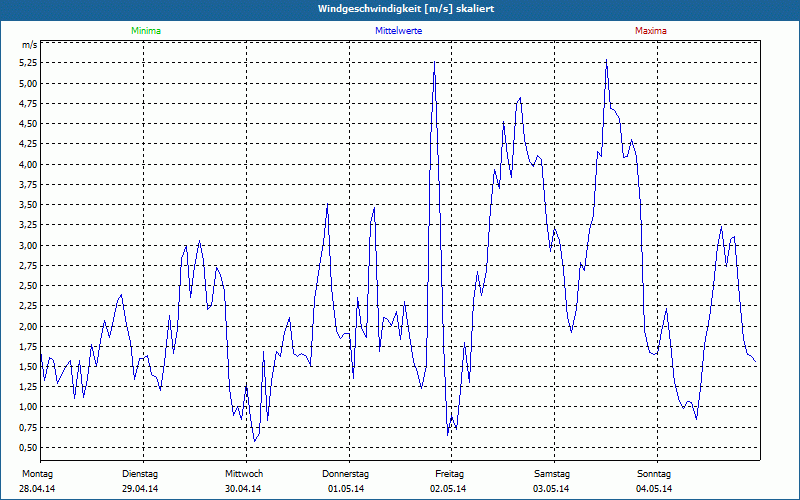Click the 5,25 y-axis value
800x500 pixels.
pos(30,63)
